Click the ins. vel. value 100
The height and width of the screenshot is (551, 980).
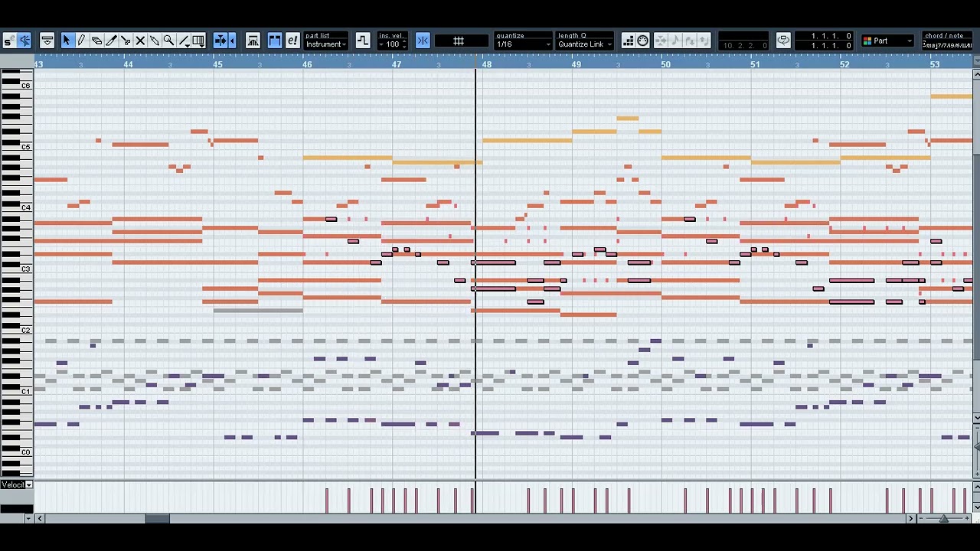tap(392, 44)
